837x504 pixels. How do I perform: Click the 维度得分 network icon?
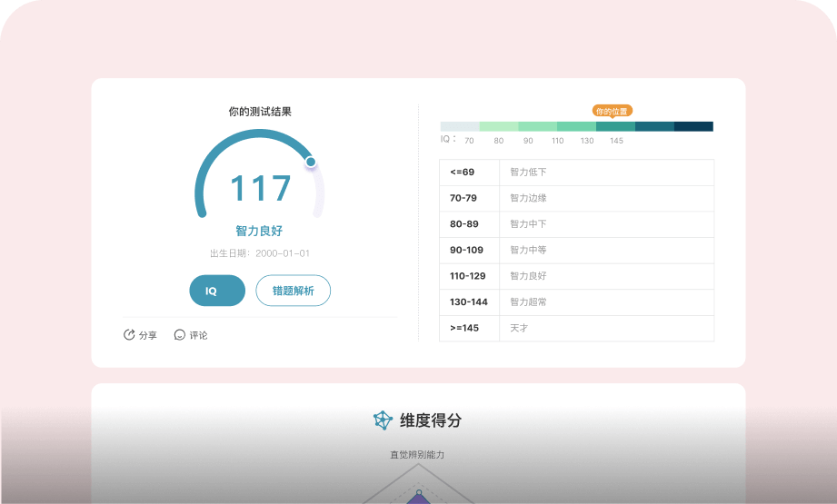tap(383, 420)
